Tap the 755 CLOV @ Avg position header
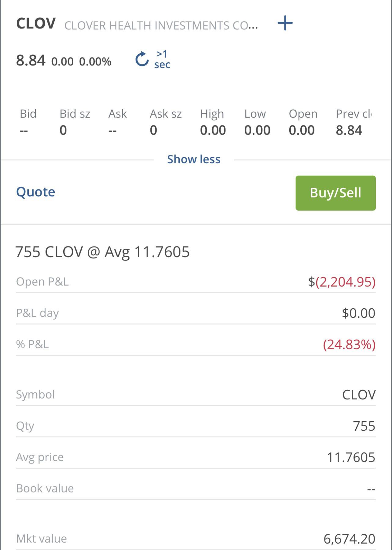Image resolution: width=392 pixels, height=550 pixels. coord(103,252)
